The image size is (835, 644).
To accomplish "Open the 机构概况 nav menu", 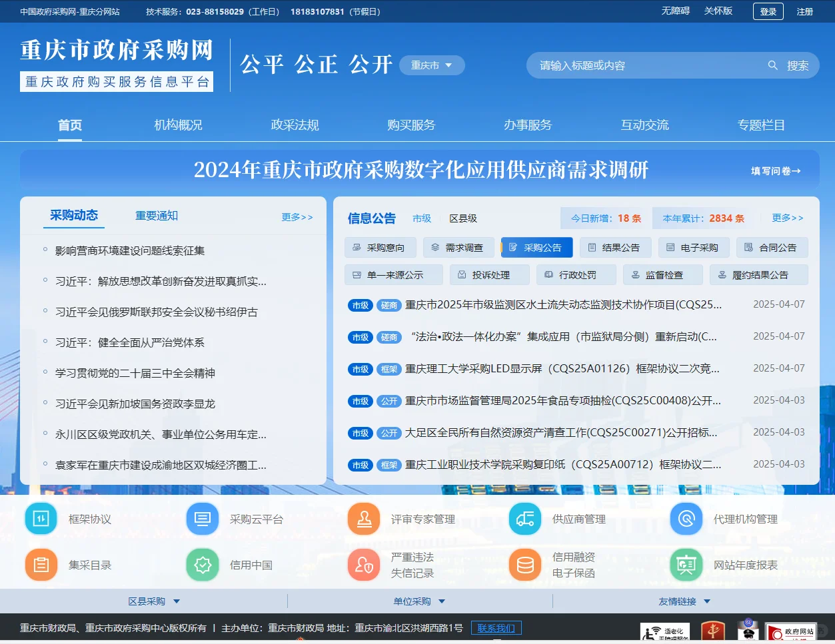I will (178, 125).
